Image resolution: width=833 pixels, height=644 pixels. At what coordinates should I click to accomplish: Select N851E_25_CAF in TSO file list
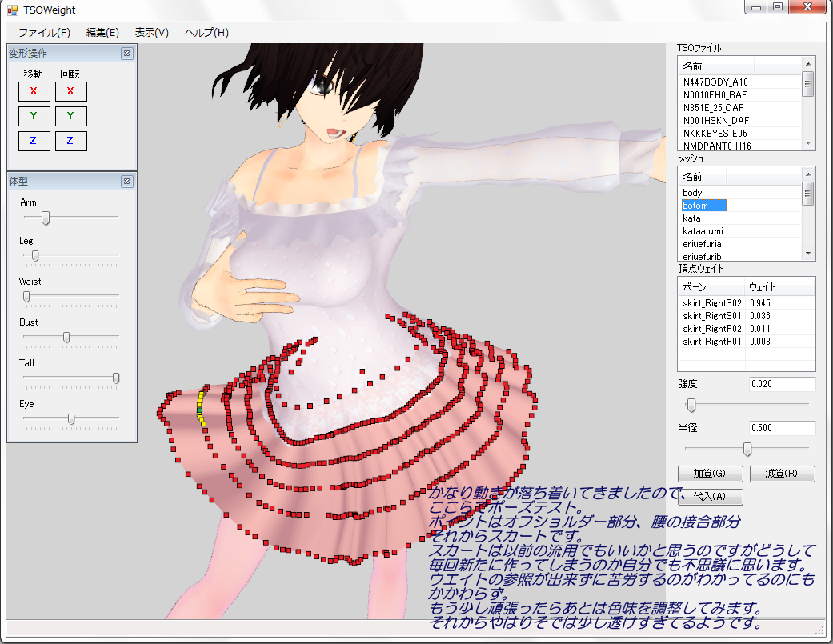(x=715, y=107)
